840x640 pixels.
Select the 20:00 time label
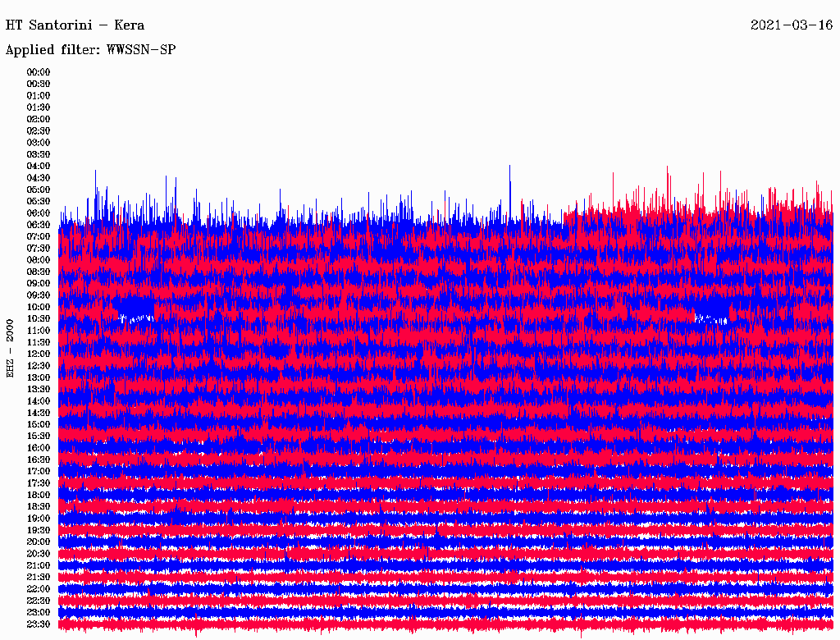[39, 542]
